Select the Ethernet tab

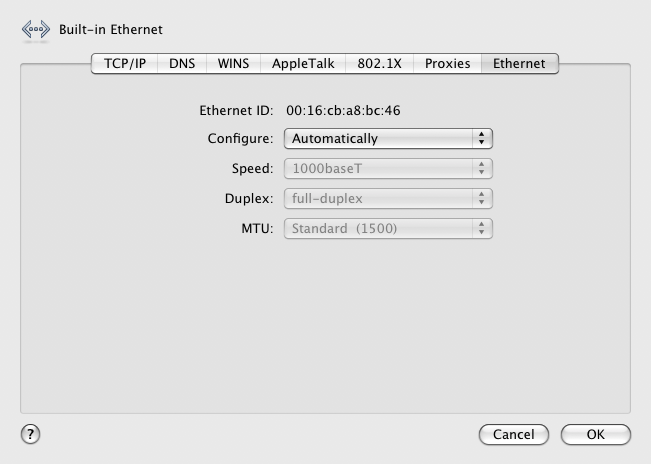pos(519,63)
